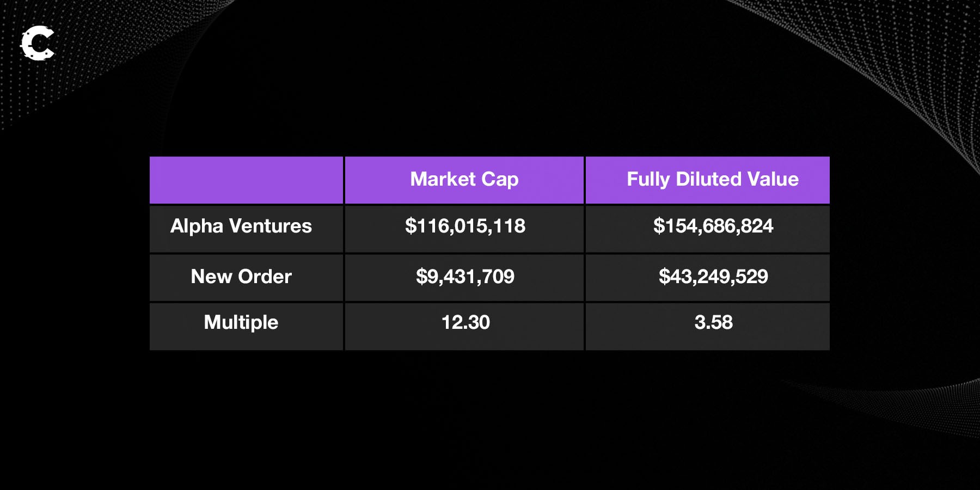Click the $9,431,709 market cap value
This screenshot has width=980, height=490.
(465, 277)
